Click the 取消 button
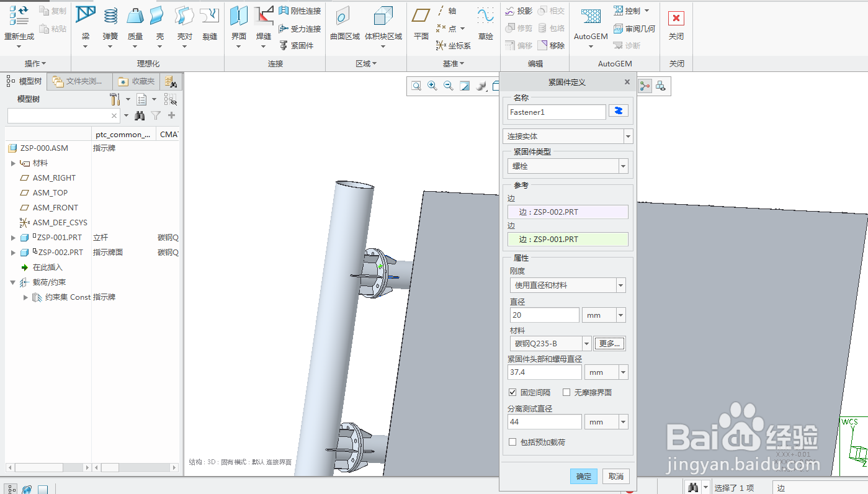868x494 pixels. 616,476
